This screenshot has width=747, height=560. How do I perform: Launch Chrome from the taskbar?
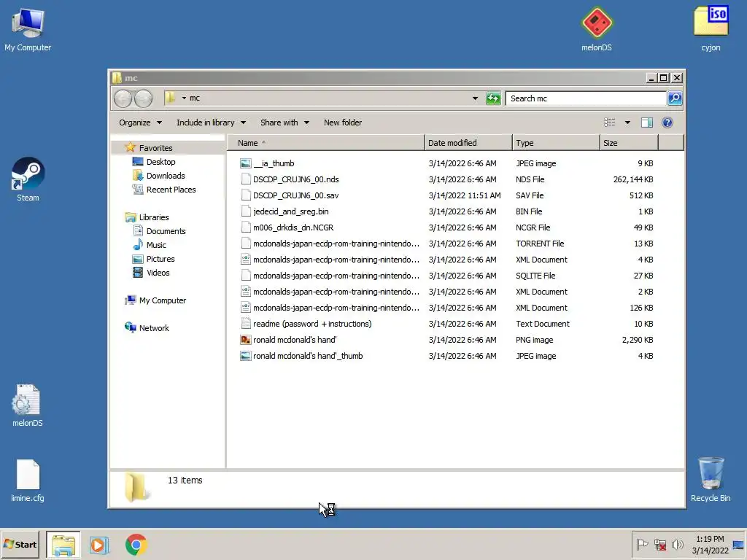[x=136, y=545]
